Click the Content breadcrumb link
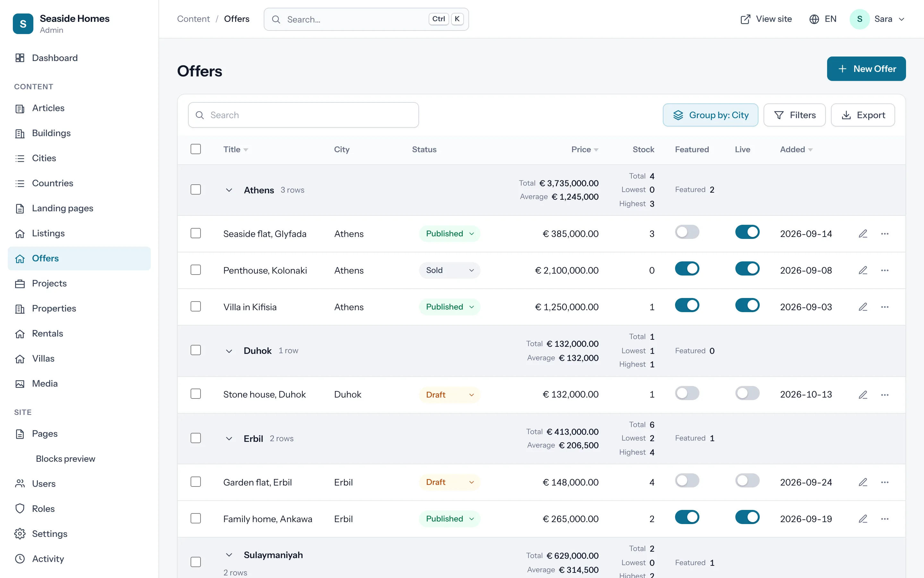The height and width of the screenshot is (578, 924). (x=193, y=19)
